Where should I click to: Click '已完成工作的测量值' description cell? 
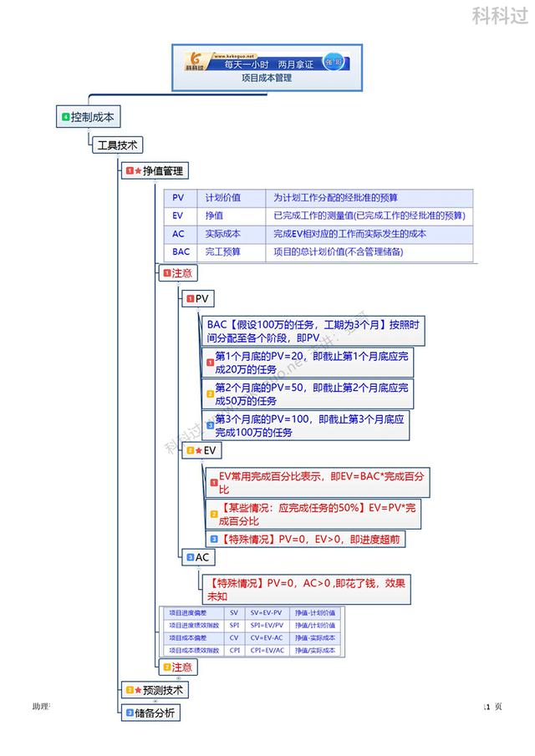click(369, 216)
